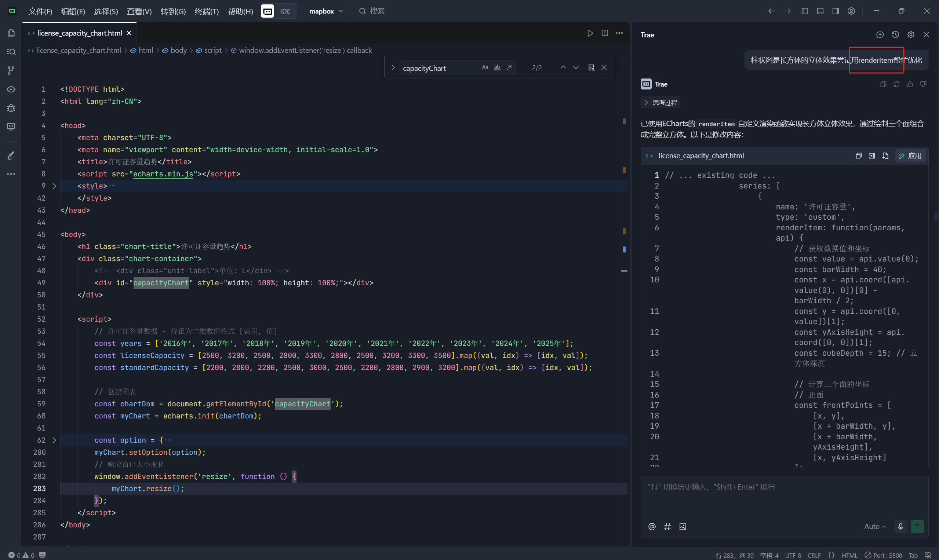This screenshot has width=939, height=560.
Task: Open the 终端(T) menu
Action: tap(207, 11)
